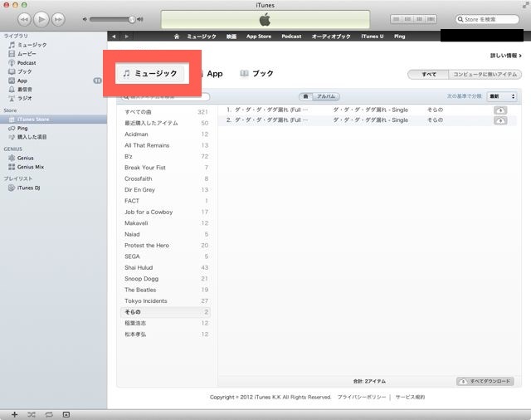
Task: Select the ブック purchased tab
Action: click(x=256, y=74)
